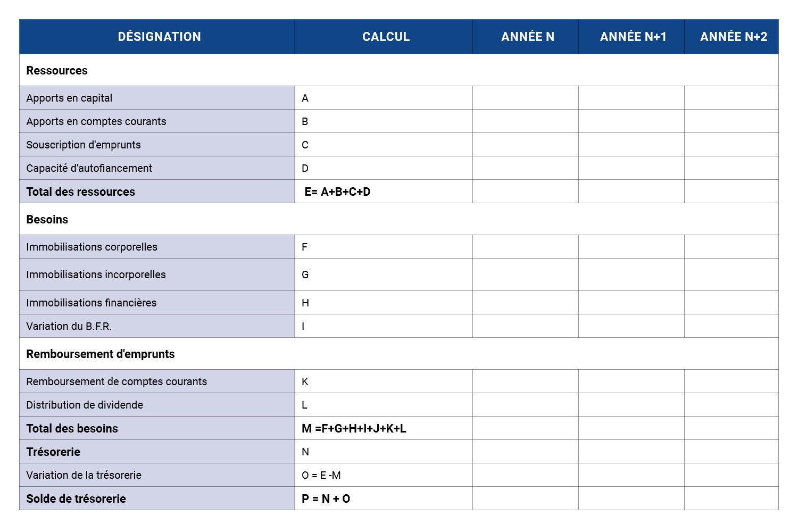Select the Variation de la trésorerie row label
This screenshot has height=532, width=798.
tap(84, 475)
